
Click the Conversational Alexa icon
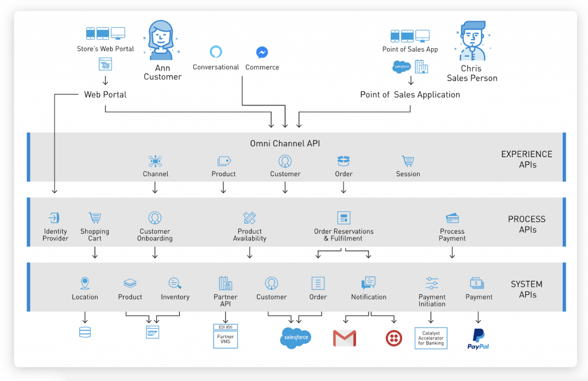coord(215,50)
